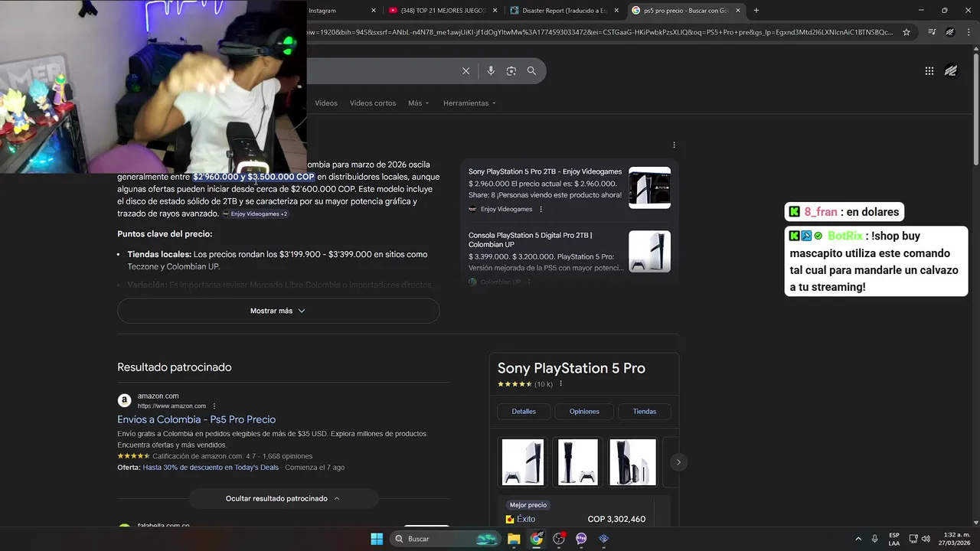Open the Envíos a Colombia - Ps5 Pro Precio link
Viewport: 980px width, 551px height.
point(196,419)
